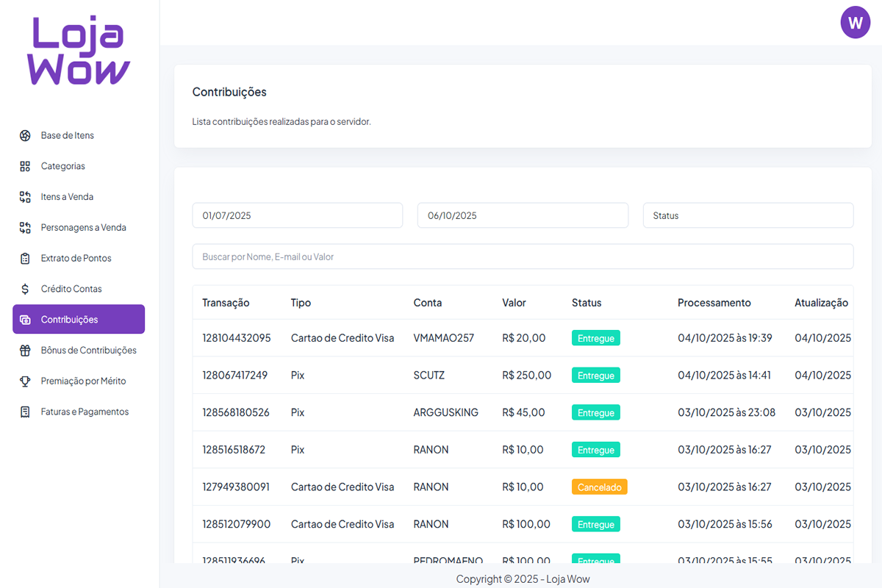The height and width of the screenshot is (588, 882).
Task: Click the Faturas e Pagamentos receipt icon
Action: point(25,412)
